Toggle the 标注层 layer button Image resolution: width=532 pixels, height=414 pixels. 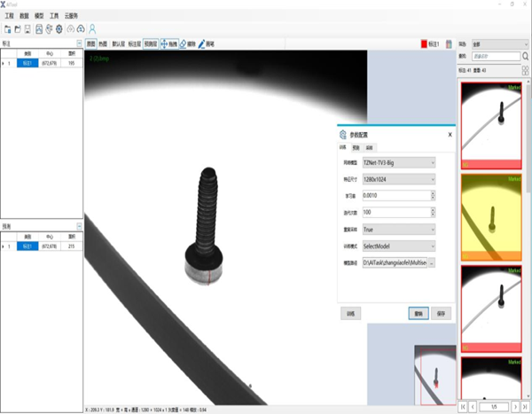[133, 43]
